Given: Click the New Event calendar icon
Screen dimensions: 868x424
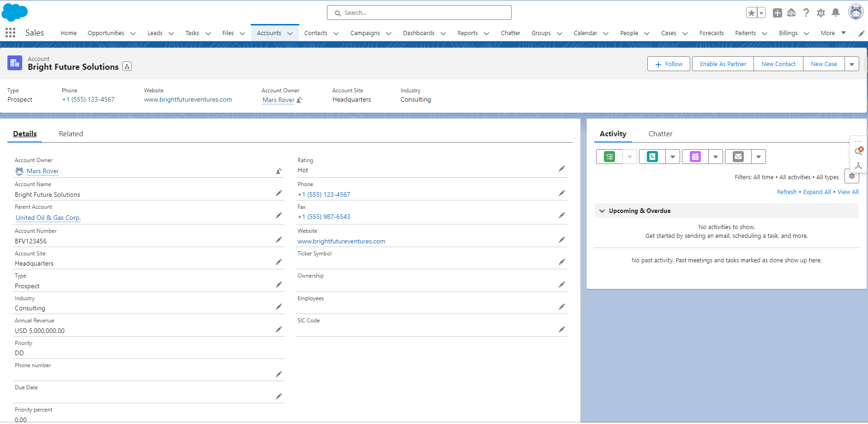Looking at the screenshot, I should coord(695,157).
